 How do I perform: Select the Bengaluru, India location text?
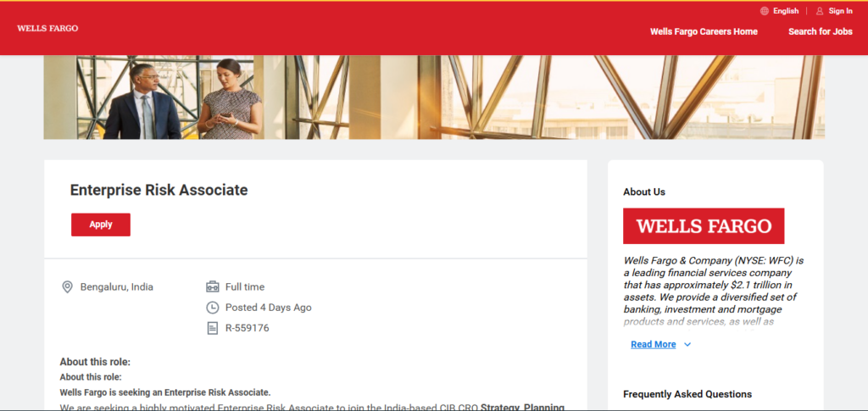tap(117, 287)
